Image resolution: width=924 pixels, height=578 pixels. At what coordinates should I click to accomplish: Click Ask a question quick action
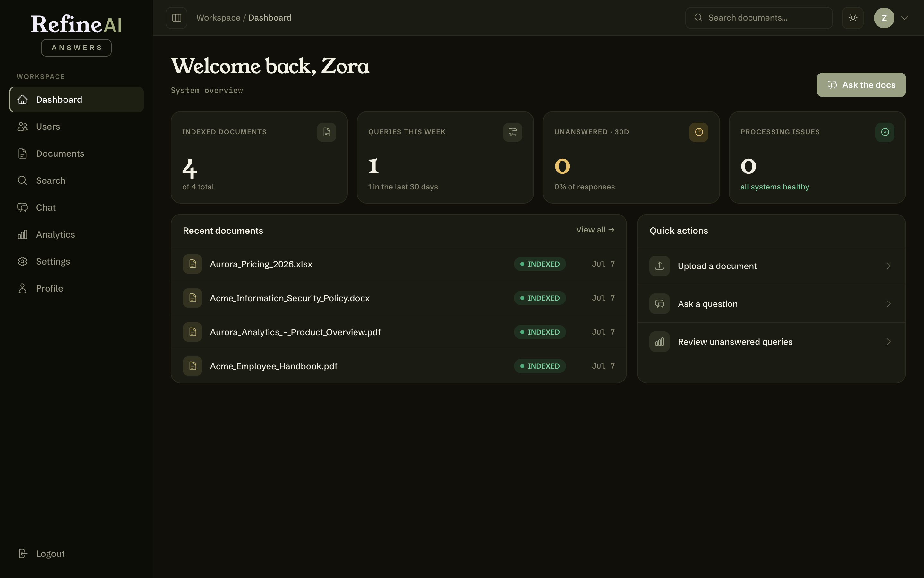771,304
